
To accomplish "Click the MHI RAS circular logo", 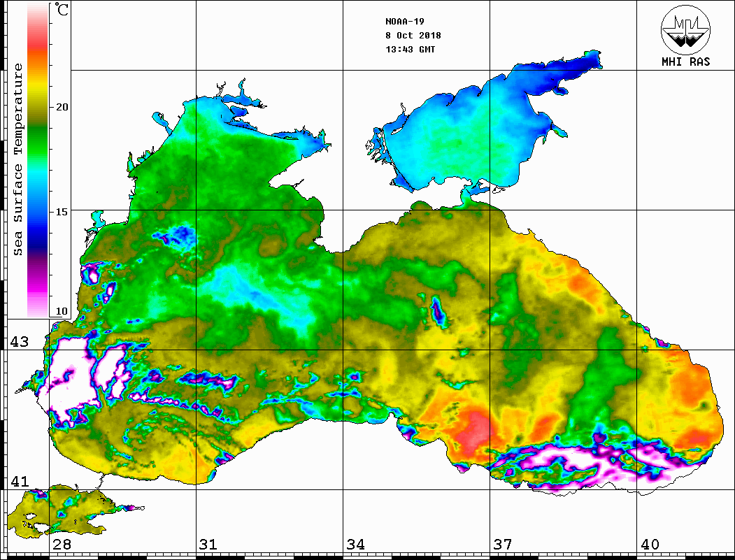I will click(x=686, y=29).
